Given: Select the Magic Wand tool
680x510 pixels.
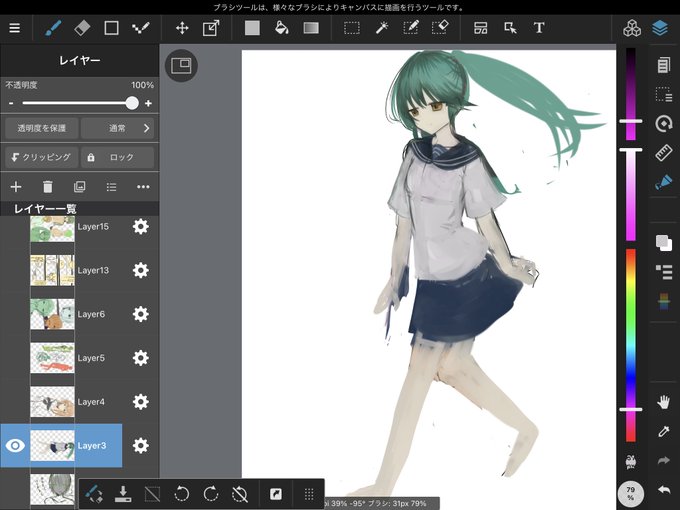Looking at the screenshot, I should click(x=382, y=29).
